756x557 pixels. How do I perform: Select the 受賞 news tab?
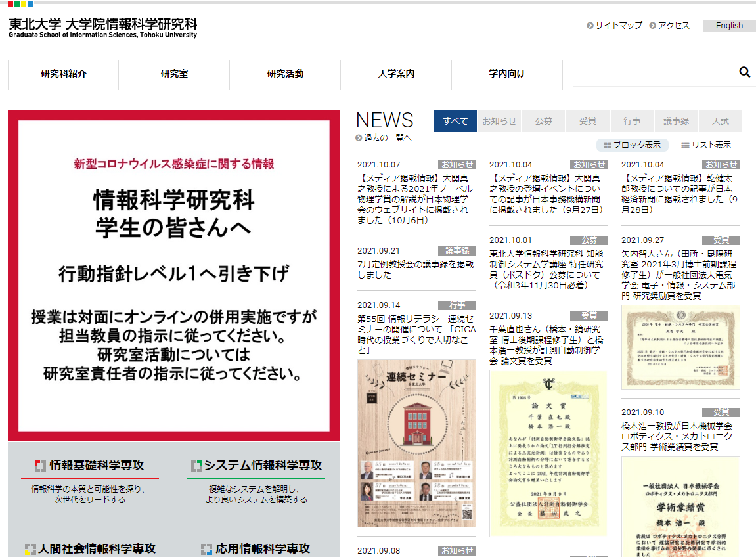click(x=588, y=121)
